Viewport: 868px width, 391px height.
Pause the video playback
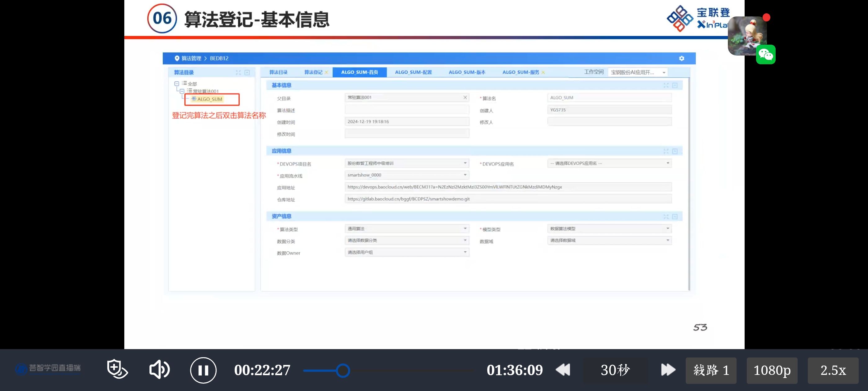point(203,370)
